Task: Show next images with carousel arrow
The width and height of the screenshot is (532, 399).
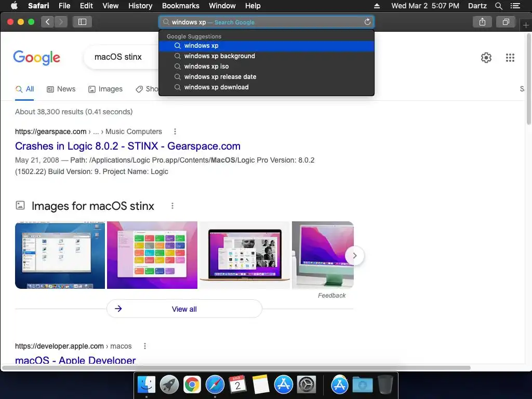Action: click(354, 256)
